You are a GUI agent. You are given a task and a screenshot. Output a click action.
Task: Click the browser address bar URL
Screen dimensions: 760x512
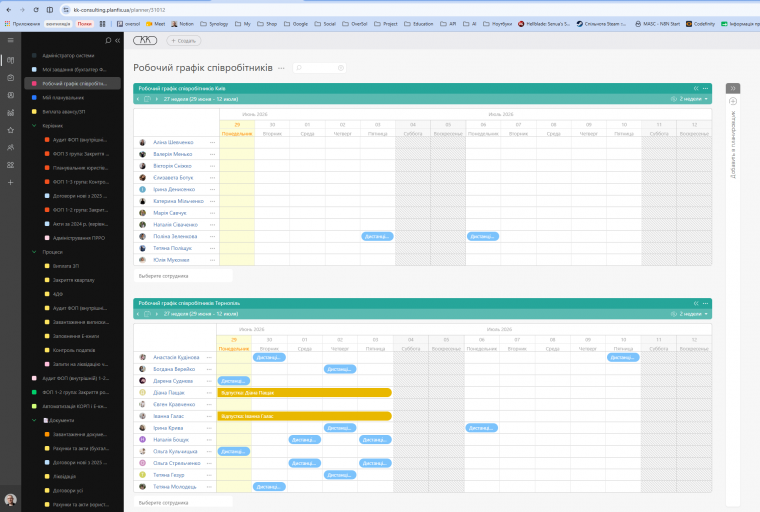coord(119,10)
